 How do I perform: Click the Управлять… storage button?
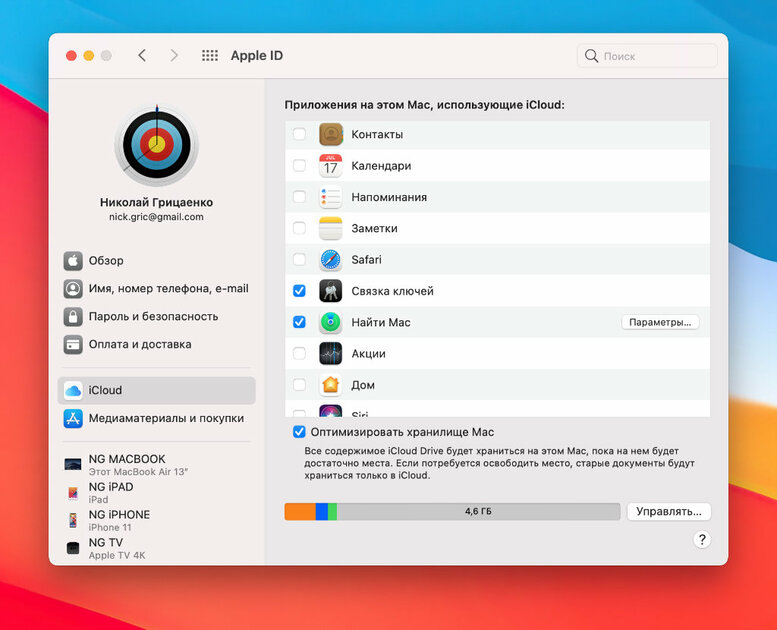[x=668, y=512]
